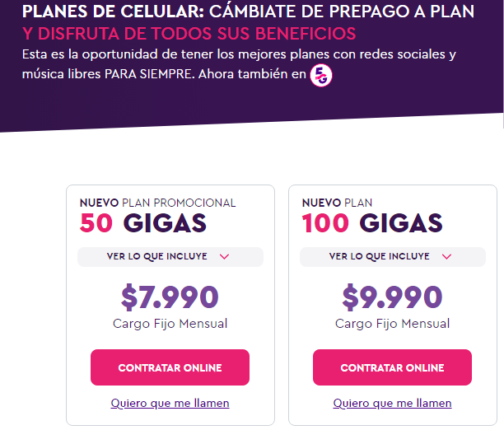This screenshot has width=504, height=430.
Task: Click chevron arrow on 100 Gigas plan
Action: tap(447, 257)
